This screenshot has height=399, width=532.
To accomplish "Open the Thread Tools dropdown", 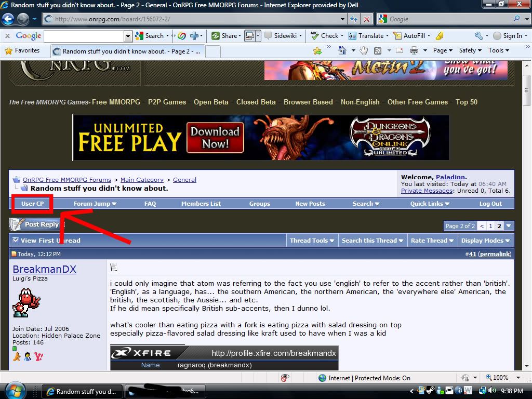I will [x=312, y=241].
